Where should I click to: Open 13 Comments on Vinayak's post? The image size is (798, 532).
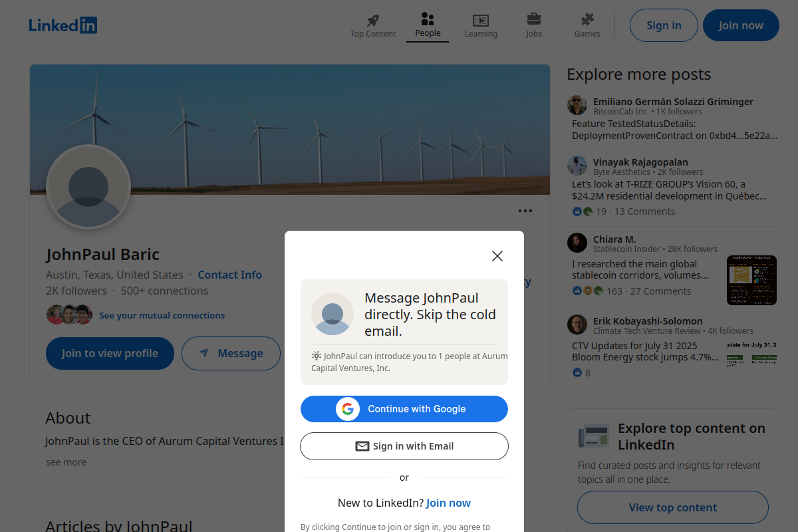644,211
